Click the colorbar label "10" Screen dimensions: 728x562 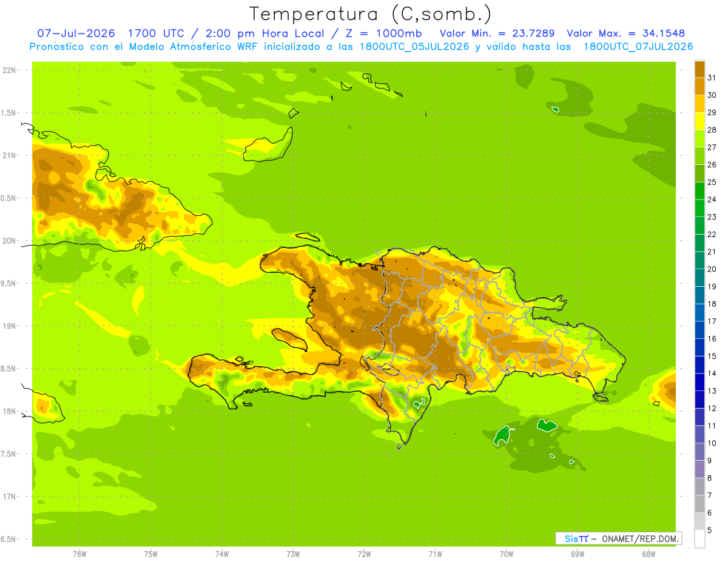(712, 443)
